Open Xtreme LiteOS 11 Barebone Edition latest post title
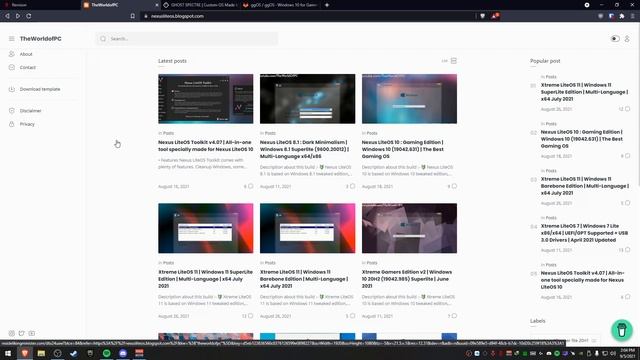 coord(304,279)
